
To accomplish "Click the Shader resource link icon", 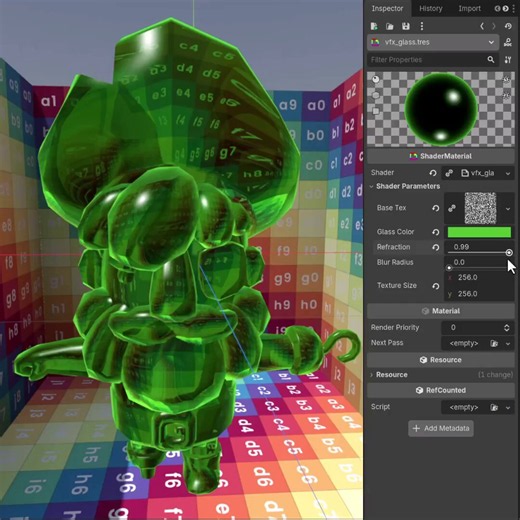I will 449,173.
